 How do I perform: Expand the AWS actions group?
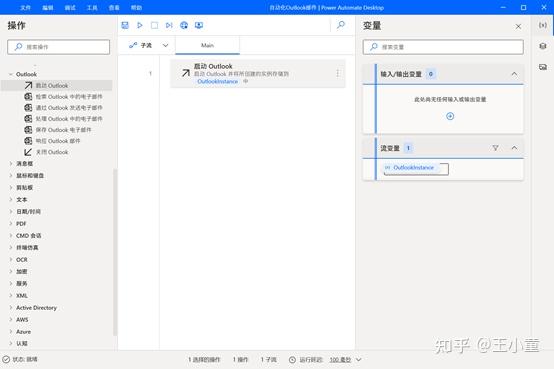[x=11, y=320]
